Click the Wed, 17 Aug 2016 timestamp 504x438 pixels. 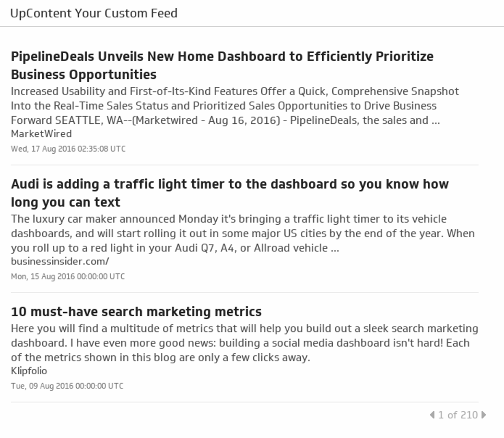click(x=68, y=149)
